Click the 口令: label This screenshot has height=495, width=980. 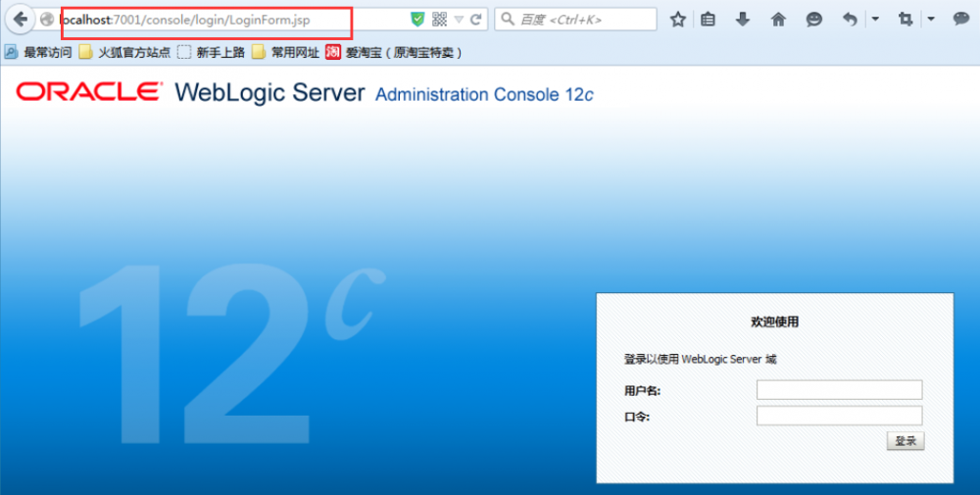(x=637, y=417)
